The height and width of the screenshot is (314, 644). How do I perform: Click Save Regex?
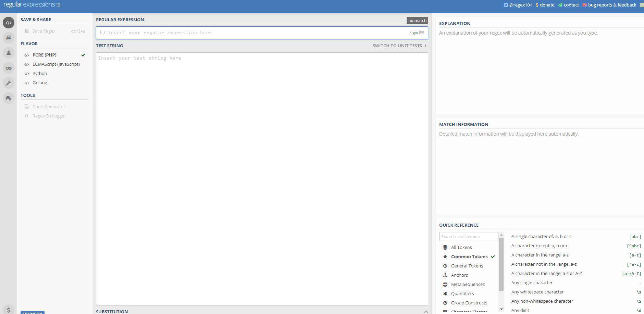[x=55, y=31]
